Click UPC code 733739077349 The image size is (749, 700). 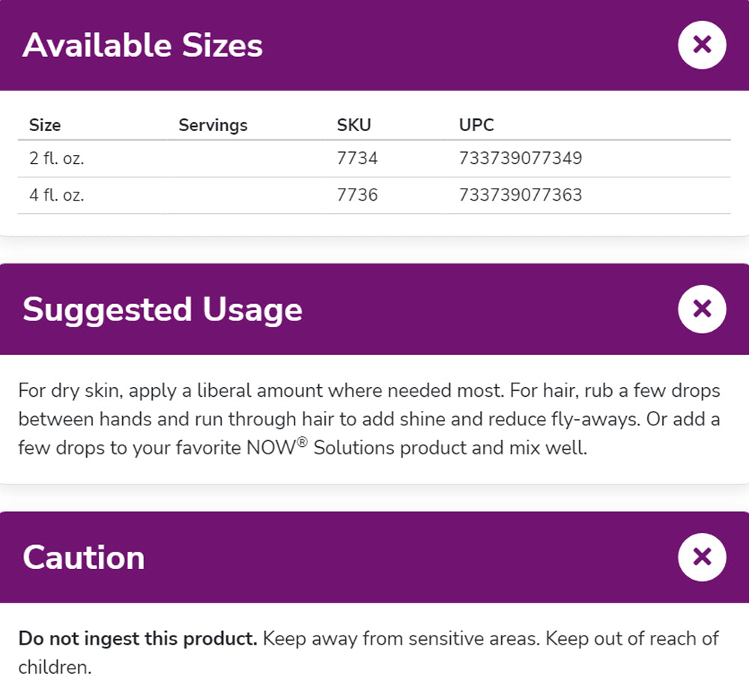tap(521, 159)
